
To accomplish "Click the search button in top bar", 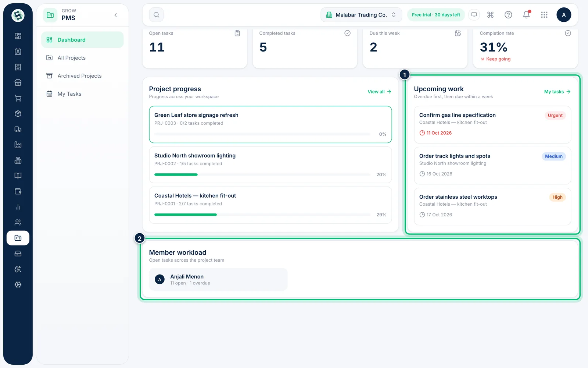I will coord(156,15).
